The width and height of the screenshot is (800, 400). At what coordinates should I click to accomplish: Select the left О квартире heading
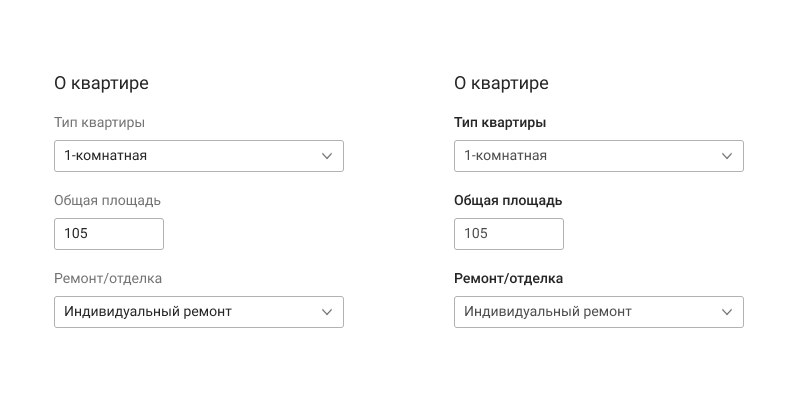click(102, 83)
